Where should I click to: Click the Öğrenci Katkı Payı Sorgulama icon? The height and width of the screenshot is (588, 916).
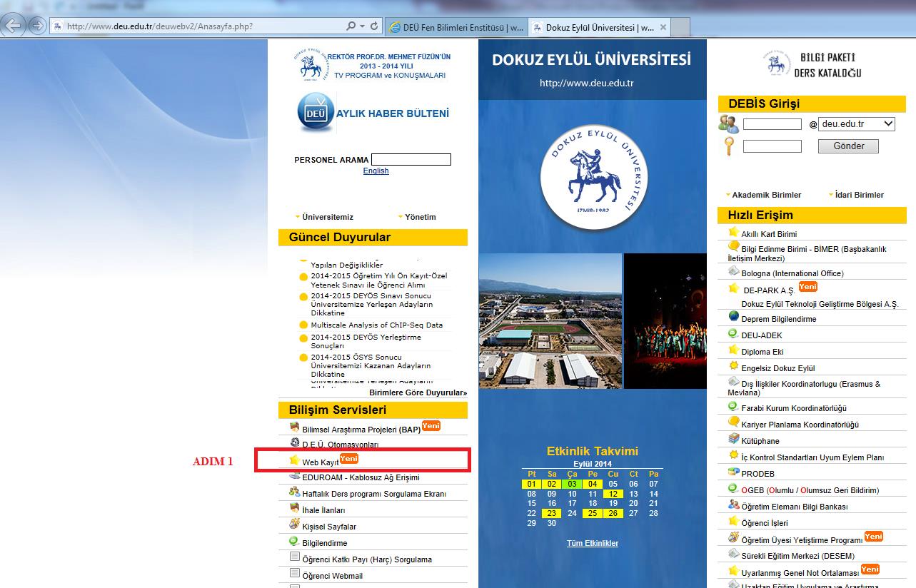coord(294,557)
